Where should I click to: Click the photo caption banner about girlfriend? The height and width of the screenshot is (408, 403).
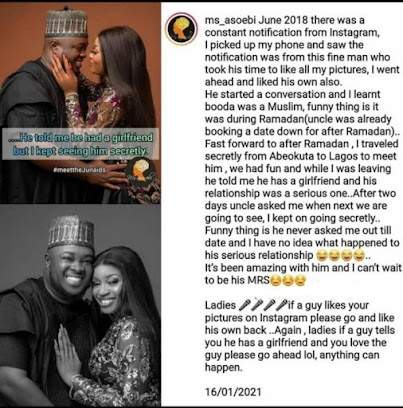click(x=80, y=144)
